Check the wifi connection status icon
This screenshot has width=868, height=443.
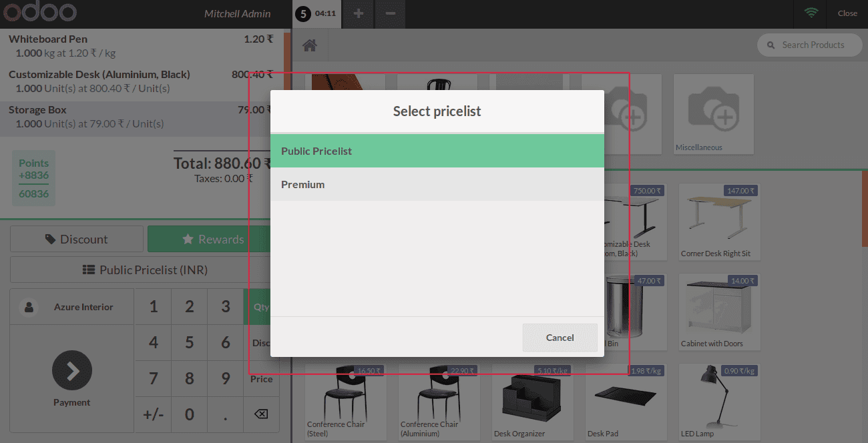(811, 13)
